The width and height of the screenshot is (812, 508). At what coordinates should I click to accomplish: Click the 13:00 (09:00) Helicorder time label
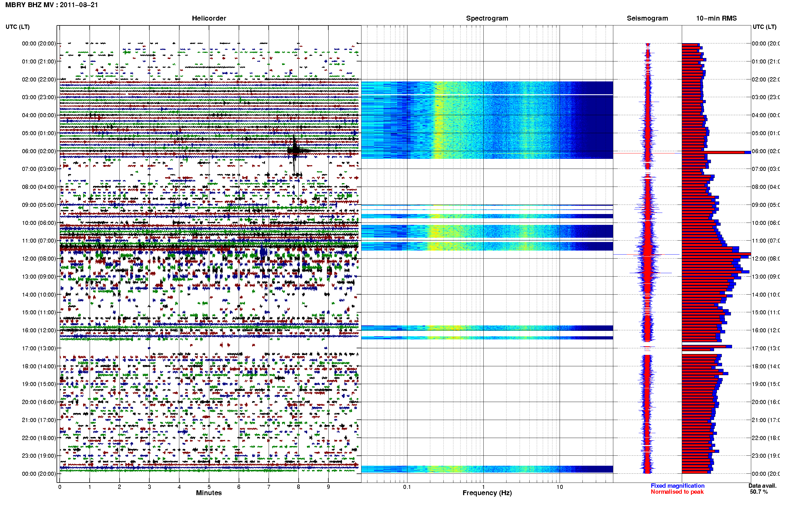coord(39,277)
